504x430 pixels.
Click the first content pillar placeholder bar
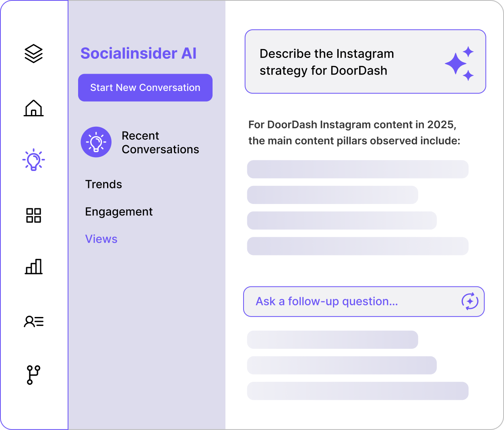[357, 169]
